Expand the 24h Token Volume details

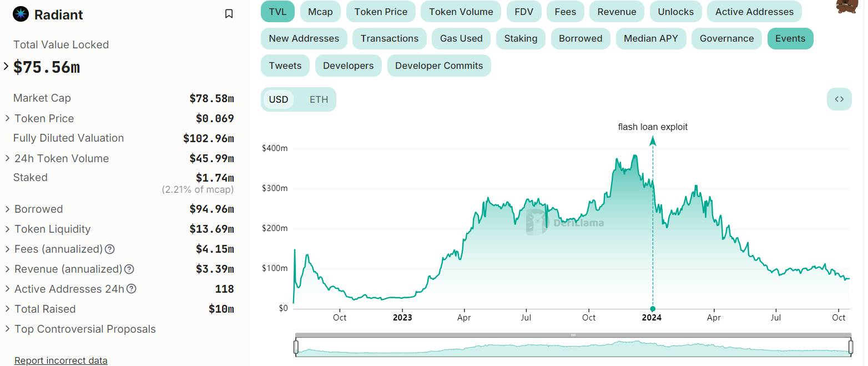(x=7, y=158)
